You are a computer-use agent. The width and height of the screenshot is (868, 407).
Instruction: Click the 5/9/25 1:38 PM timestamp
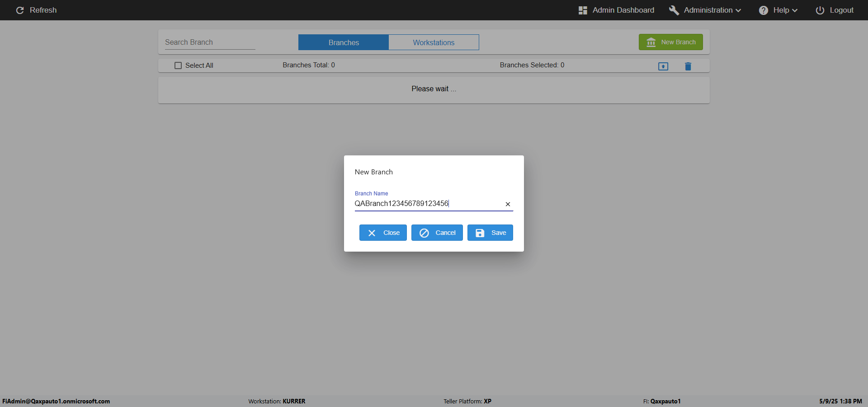tap(840, 401)
